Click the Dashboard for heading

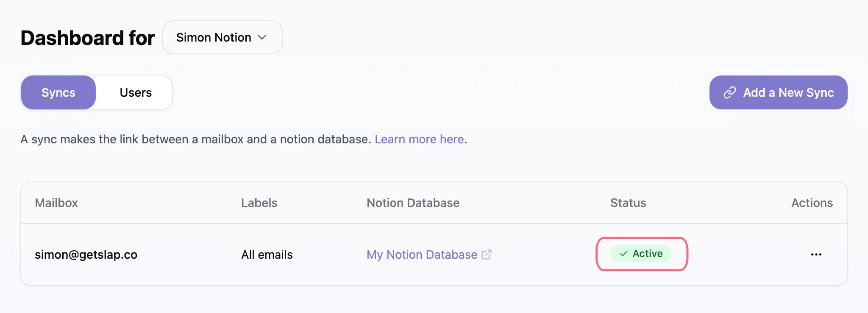coord(88,38)
